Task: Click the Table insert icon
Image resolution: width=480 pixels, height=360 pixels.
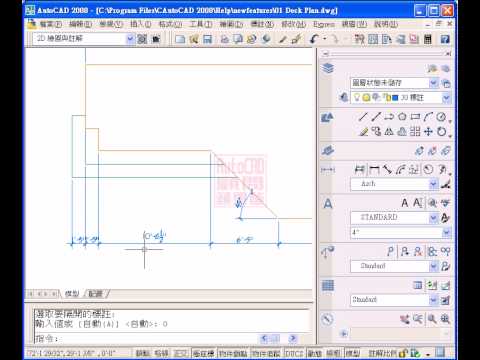Action: click(x=418, y=285)
